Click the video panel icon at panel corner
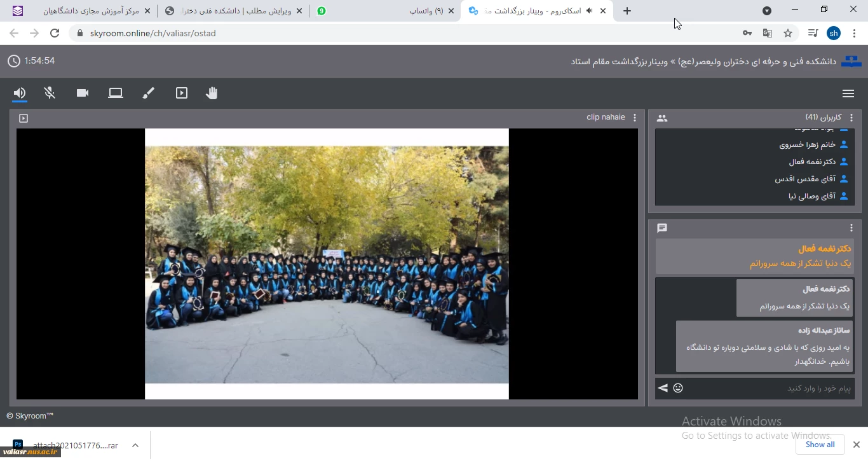Screen dimensions: 868x463 click(x=24, y=118)
